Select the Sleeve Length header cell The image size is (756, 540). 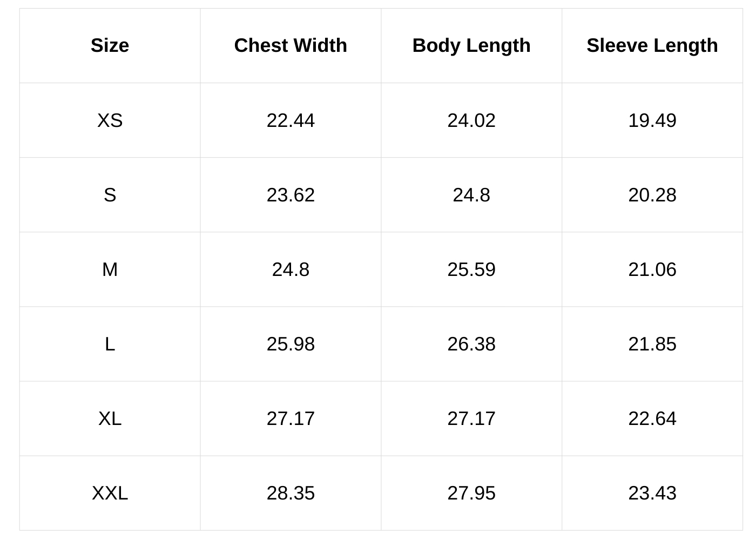coord(652,45)
